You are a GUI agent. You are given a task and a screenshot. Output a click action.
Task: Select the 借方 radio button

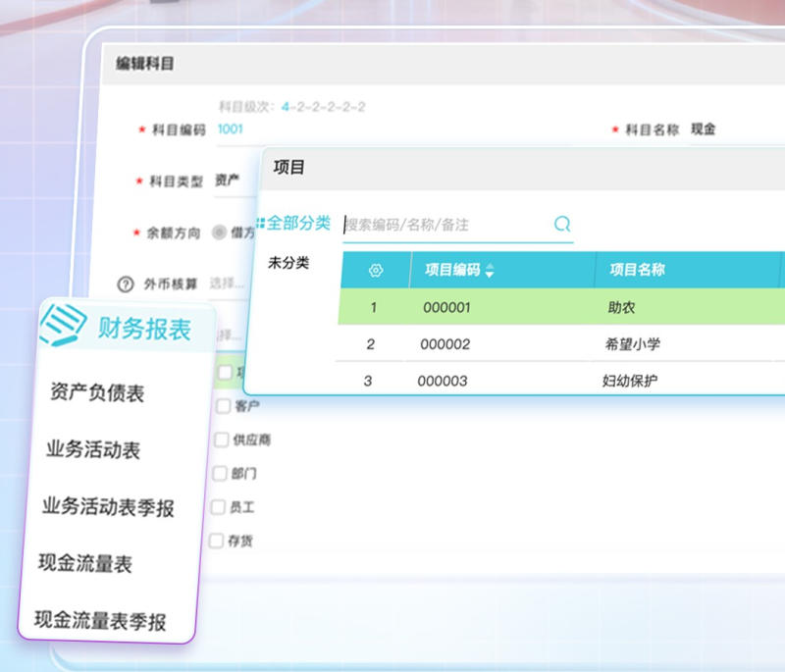click(x=219, y=233)
